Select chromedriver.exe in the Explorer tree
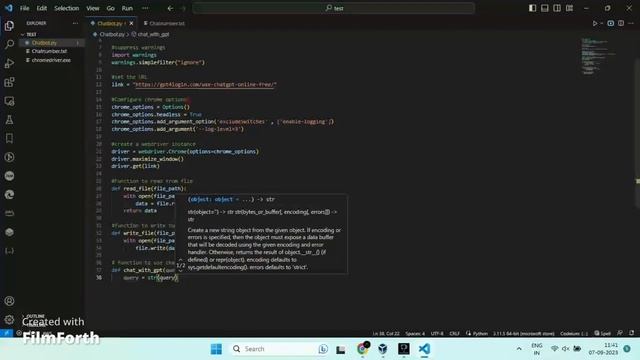The width and height of the screenshot is (640, 360). click(51, 60)
